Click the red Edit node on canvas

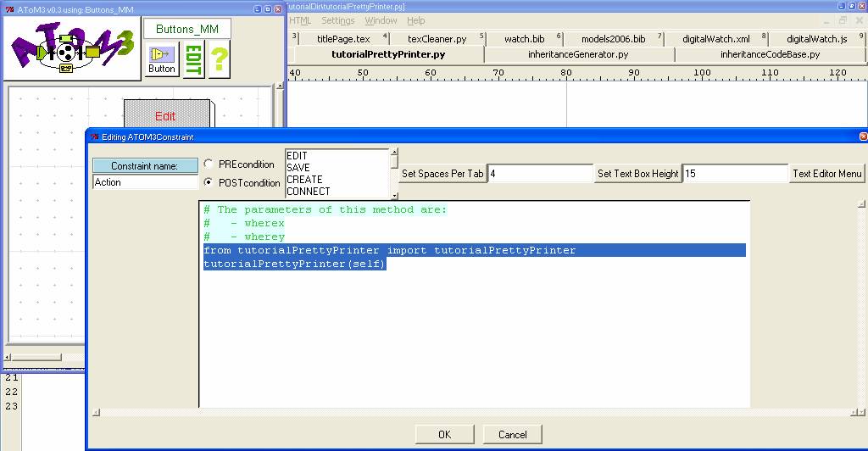[165, 116]
